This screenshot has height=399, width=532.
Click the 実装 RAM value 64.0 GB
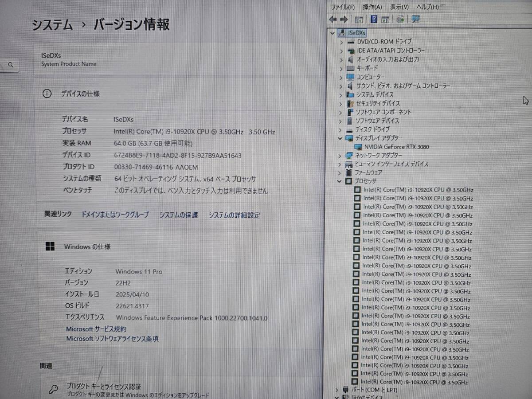point(153,144)
